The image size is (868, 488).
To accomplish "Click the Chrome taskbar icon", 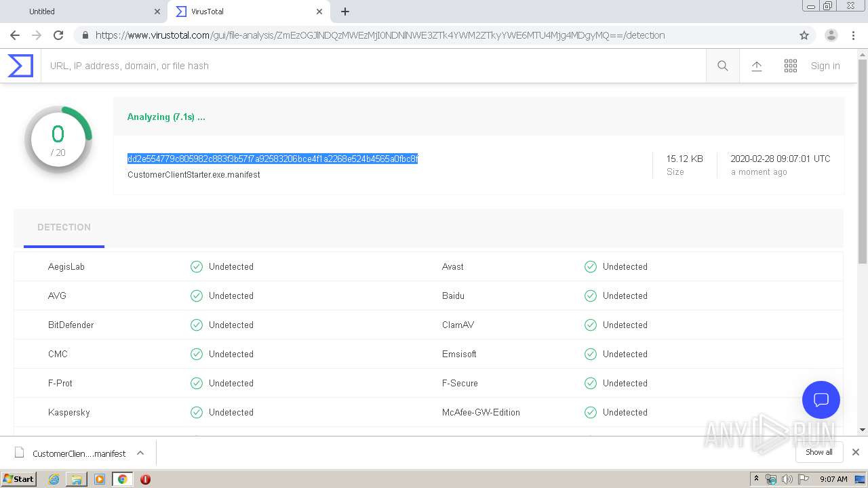I will (123, 479).
